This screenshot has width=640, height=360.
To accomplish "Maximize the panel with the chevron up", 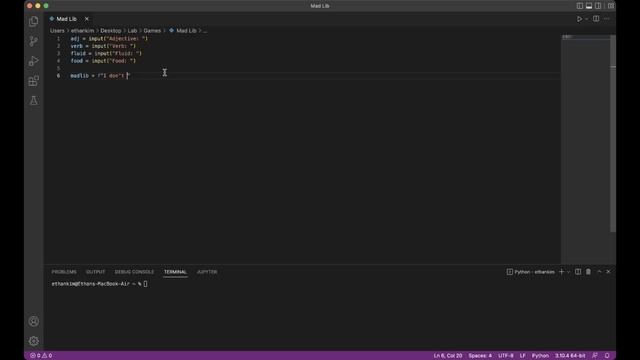I will 599,272.
